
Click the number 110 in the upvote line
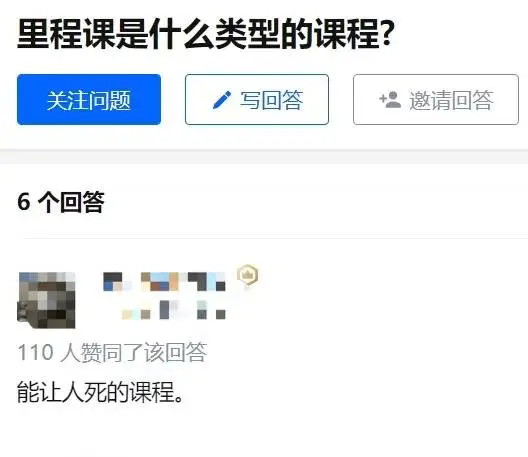tap(35, 353)
